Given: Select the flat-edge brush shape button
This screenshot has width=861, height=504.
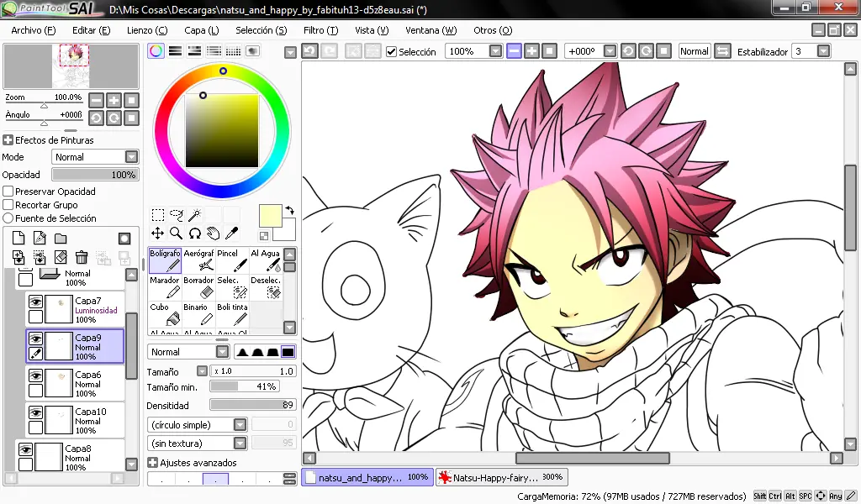Looking at the screenshot, I should 288,351.
